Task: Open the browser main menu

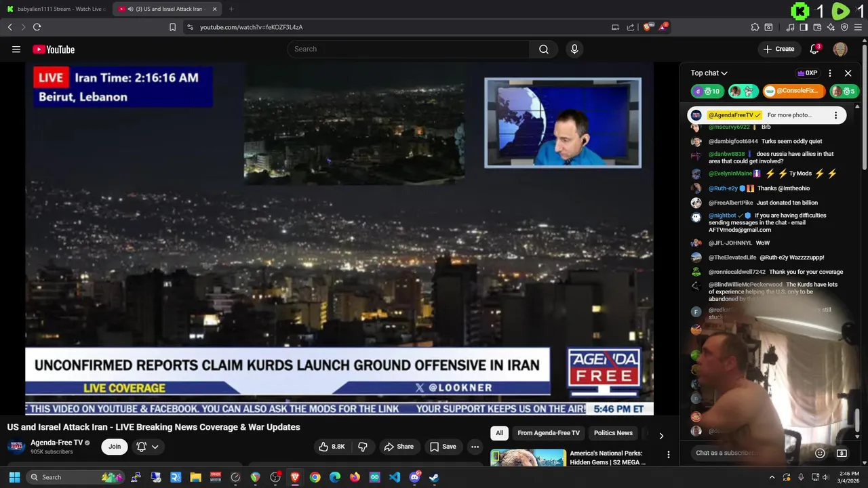Action: pos(859,27)
